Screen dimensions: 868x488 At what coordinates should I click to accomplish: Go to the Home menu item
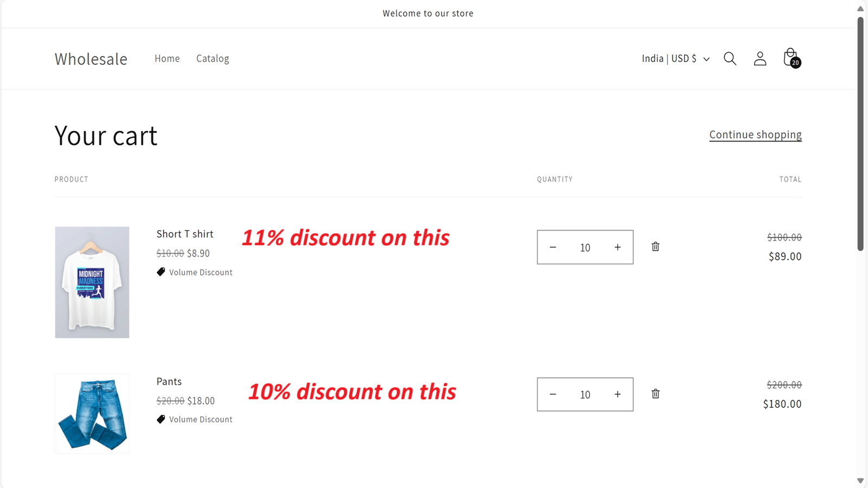[x=167, y=59]
